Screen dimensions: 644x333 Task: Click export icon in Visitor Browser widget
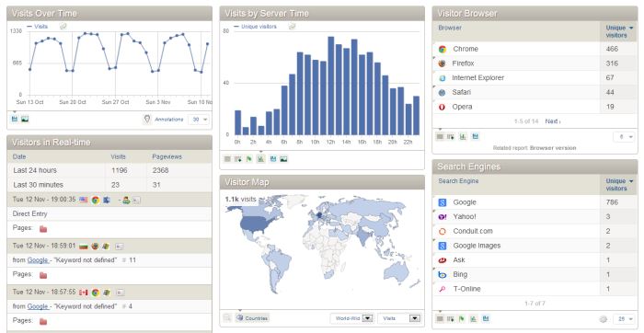[476, 137]
